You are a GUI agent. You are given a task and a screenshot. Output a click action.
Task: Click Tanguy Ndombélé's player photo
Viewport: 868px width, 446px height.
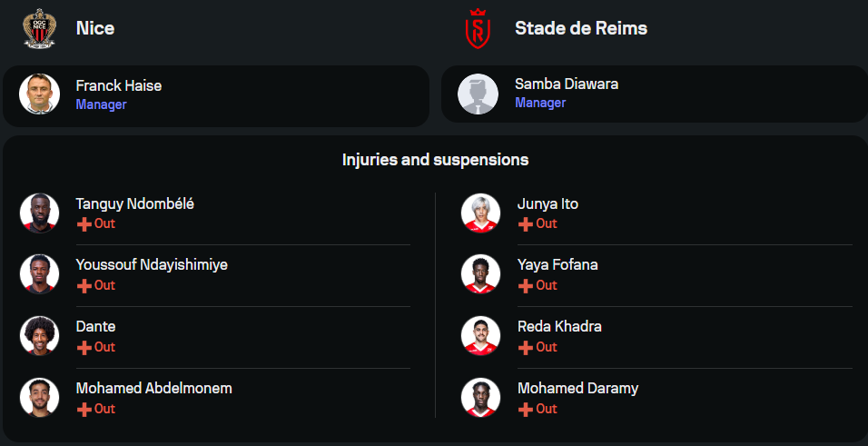click(x=39, y=213)
